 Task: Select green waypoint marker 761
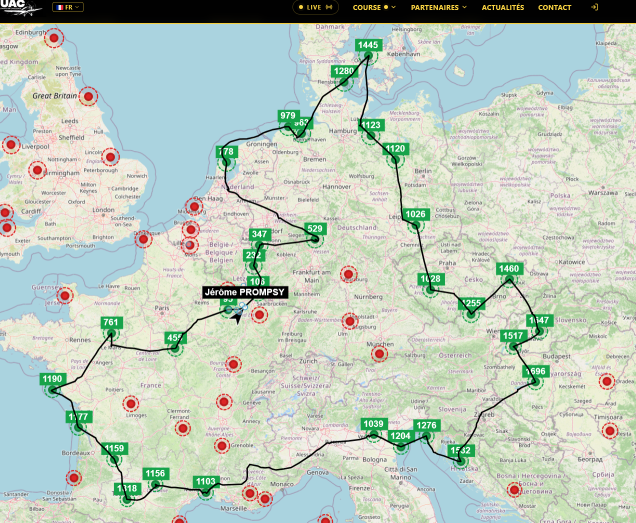111,323
